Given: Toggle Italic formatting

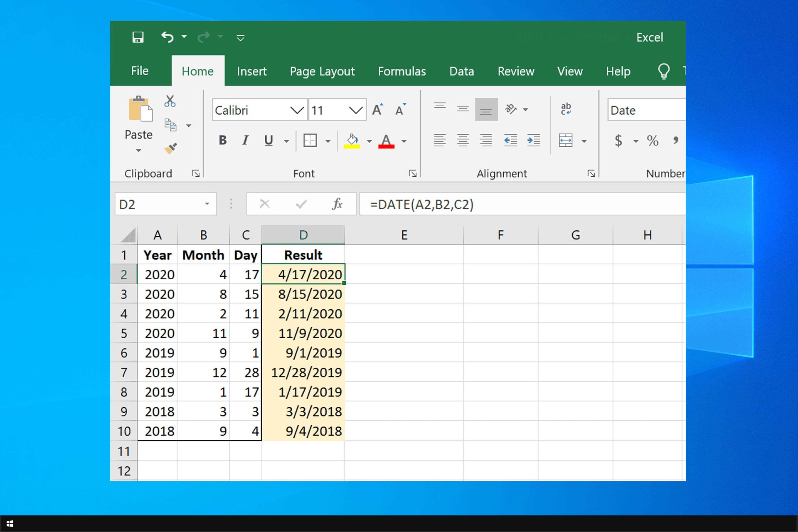Looking at the screenshot, I should click(245, 140).
